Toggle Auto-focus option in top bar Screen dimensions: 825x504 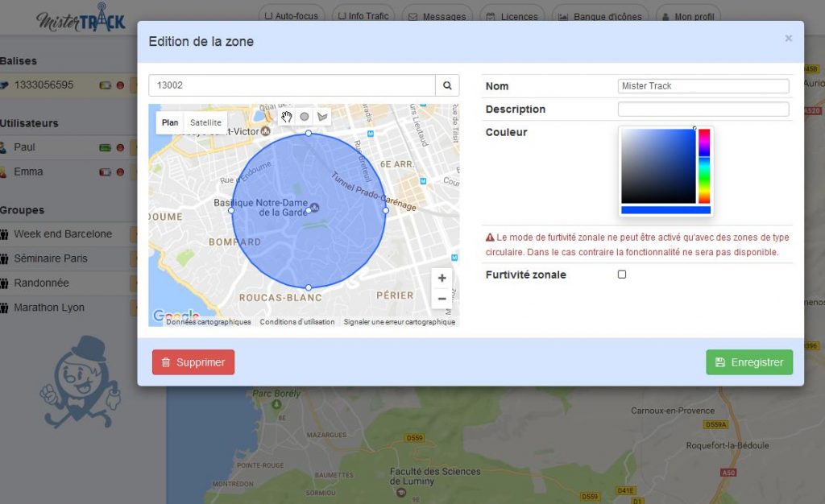click(x=292, y=16)
